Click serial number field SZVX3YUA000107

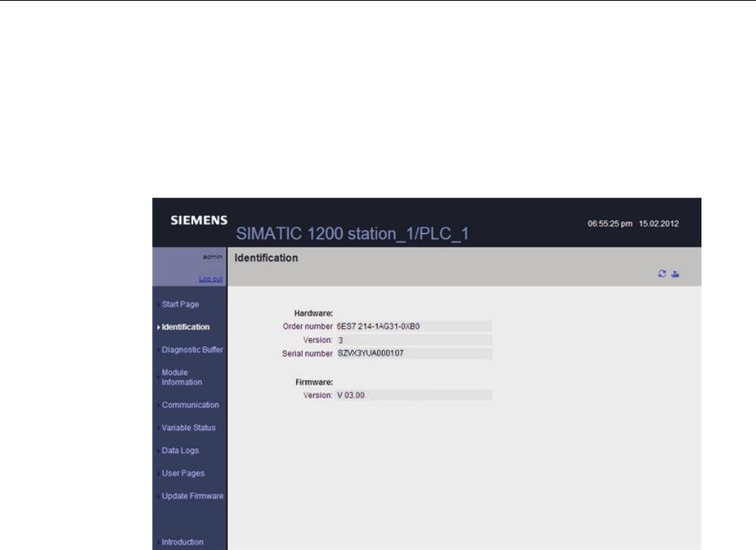click(x=414, y=353)
